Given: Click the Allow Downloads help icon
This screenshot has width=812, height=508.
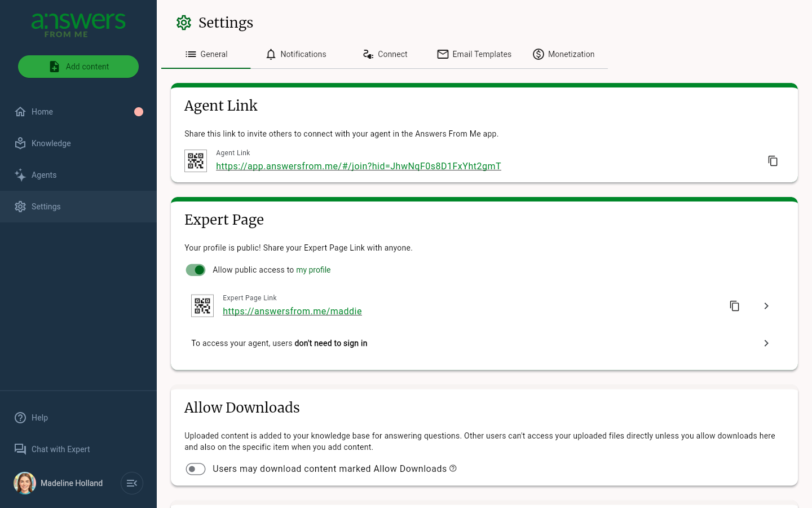Looking at the screenshot, I should point(453,468).
